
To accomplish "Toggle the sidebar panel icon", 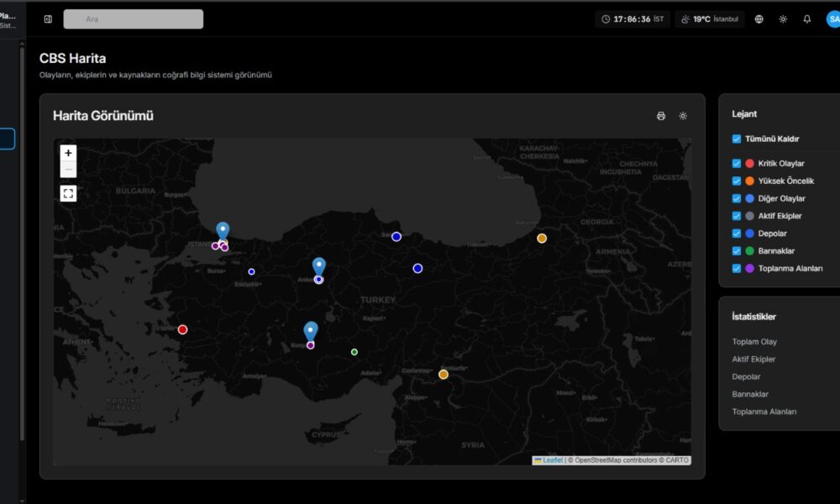I will (48, 19).
